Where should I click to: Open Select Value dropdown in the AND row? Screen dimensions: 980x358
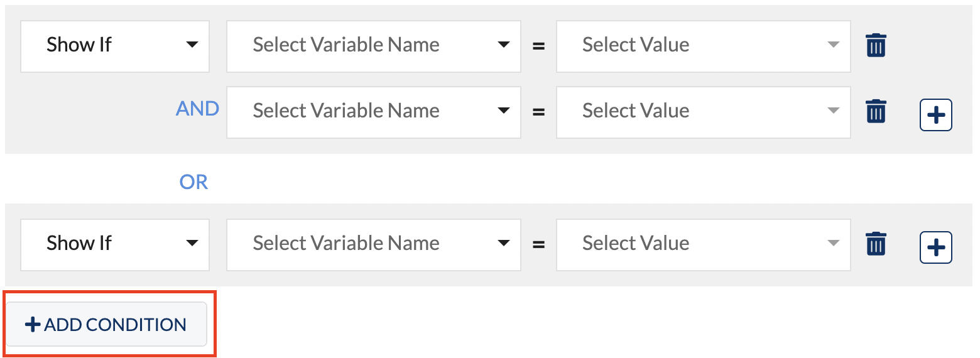[x=703, y=112]
